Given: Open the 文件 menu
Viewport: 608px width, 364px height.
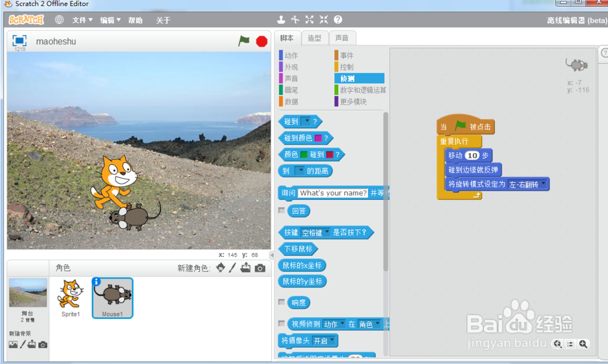Looking at the screenshot, I should [82, 20].
